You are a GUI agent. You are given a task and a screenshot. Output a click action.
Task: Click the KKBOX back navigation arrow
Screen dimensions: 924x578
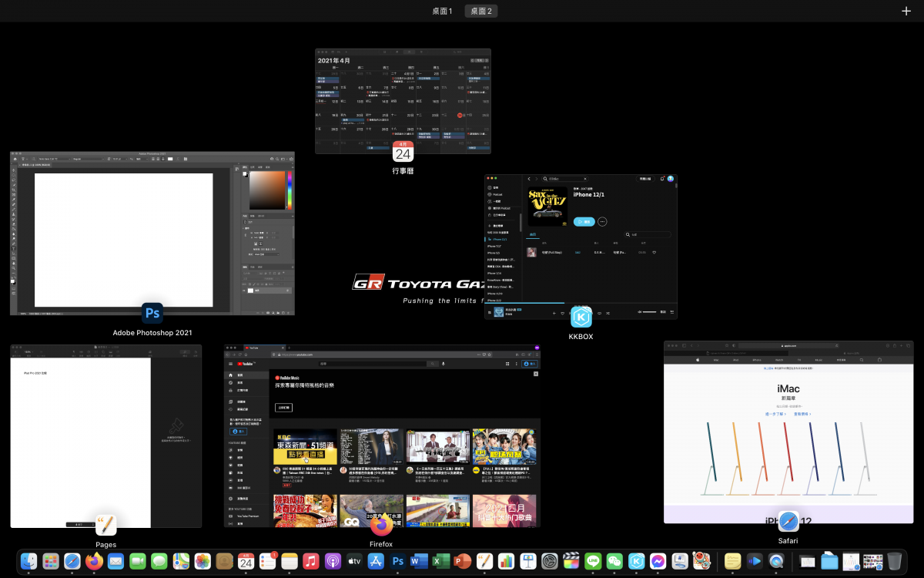pos(529,179)
